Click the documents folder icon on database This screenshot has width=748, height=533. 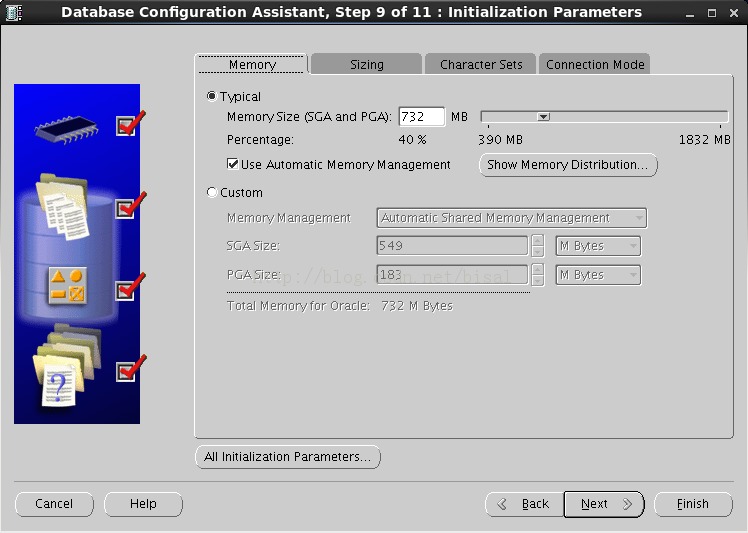(x=62, y=206)
